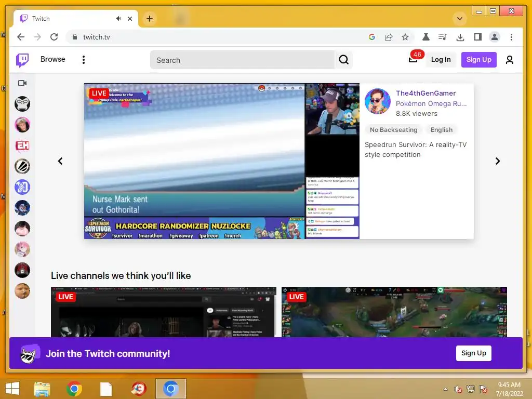Open a new browser tab
This screenshot has width=532, height=399.
[149, 19]
